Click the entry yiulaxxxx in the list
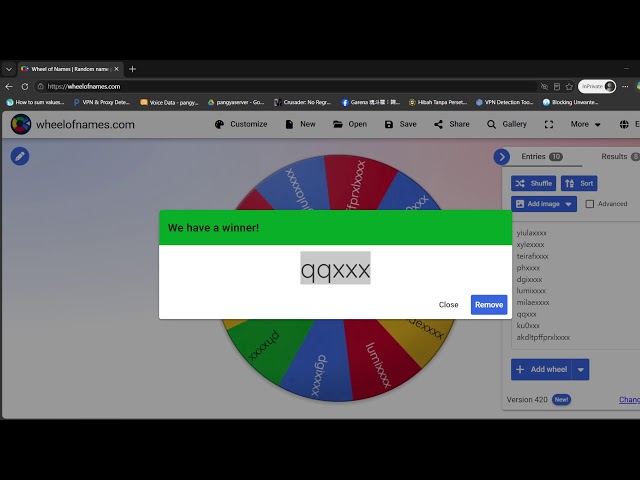The image size is (640, 480). point(531,233)
